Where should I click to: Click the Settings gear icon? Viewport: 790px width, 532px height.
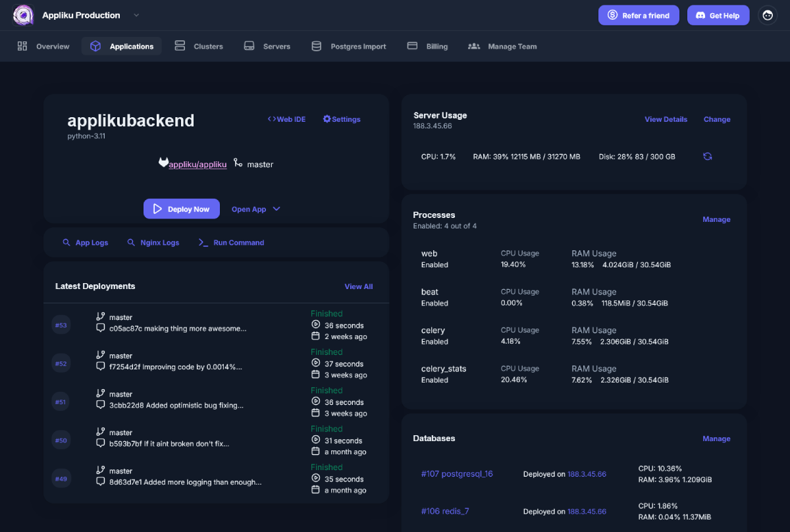[x=327, y=119]
